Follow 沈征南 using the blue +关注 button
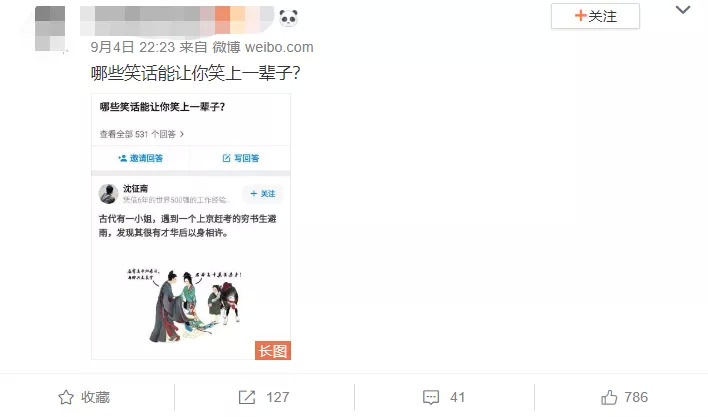Viewport: 708px width, 417px height. point(263,194)
